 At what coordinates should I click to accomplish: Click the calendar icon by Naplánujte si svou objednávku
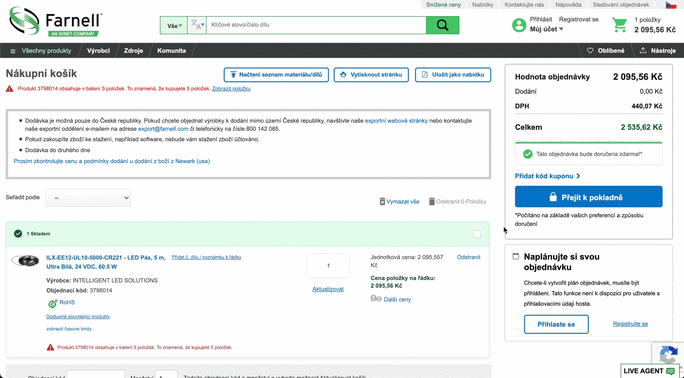coord(516,256)
